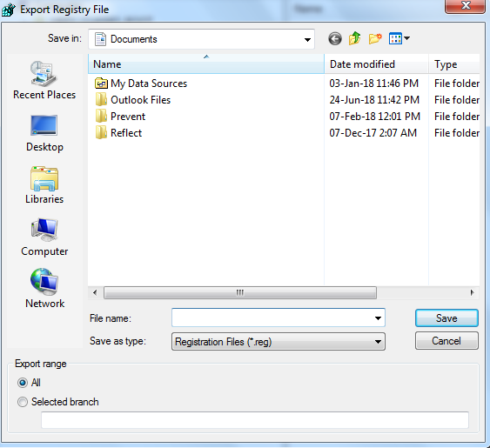This screenshot has width=490, height=448.
Task: Click the scroll right arrow of file list
Action: tap(473, 293)
